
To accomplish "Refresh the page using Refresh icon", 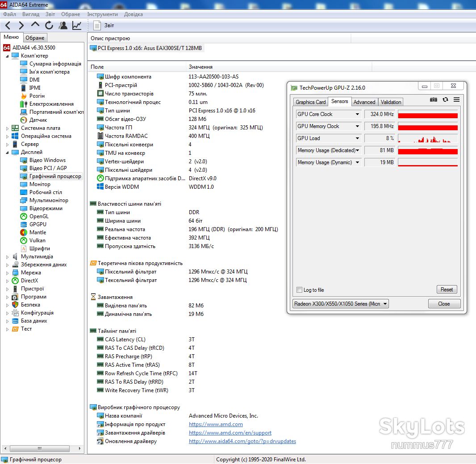I will (49, 25).
